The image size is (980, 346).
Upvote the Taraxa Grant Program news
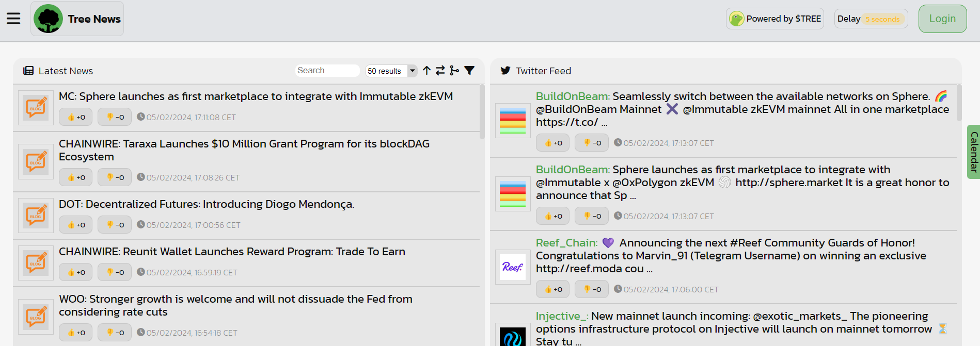pos(76,177)
